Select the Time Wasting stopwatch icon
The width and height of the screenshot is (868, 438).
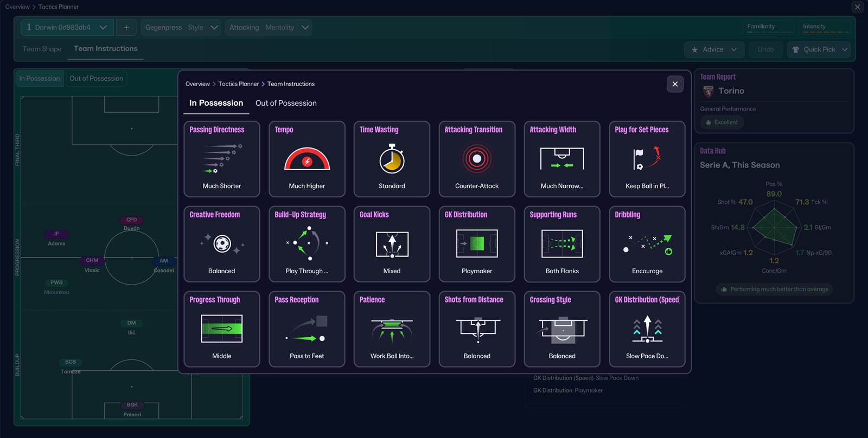point(392,159)
